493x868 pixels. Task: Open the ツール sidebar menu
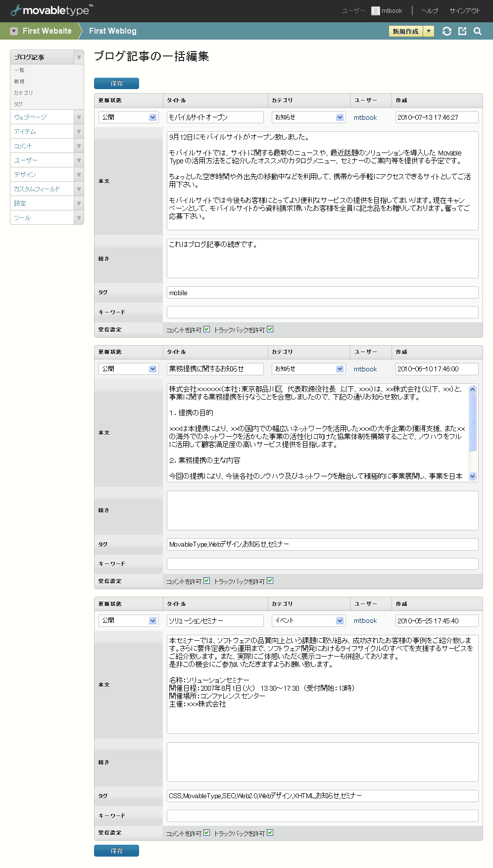(x=22, y=218)
